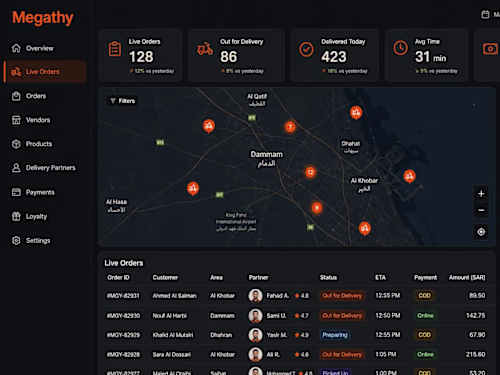Open Products section
Viewport: 500px width, 375px height.
click(32, 144)
